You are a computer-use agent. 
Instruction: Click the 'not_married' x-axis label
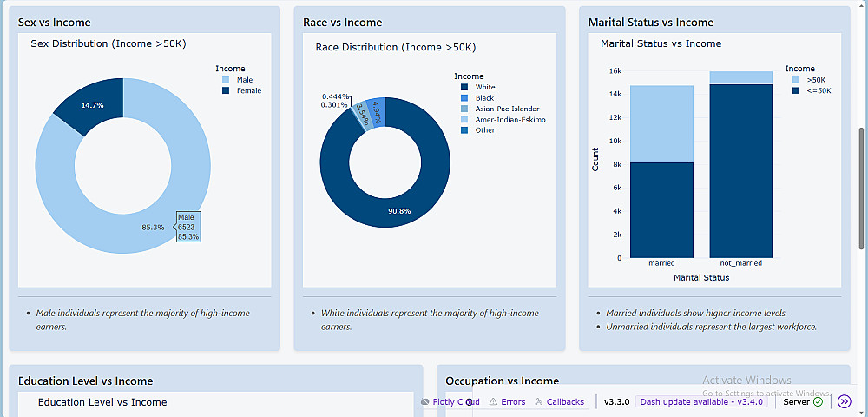(741, 263)
